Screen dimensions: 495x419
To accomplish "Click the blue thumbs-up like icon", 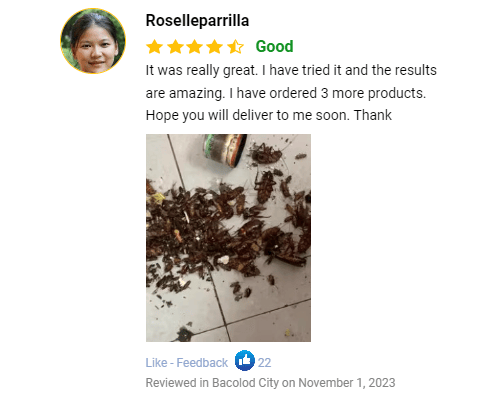I will click(245, 360).
